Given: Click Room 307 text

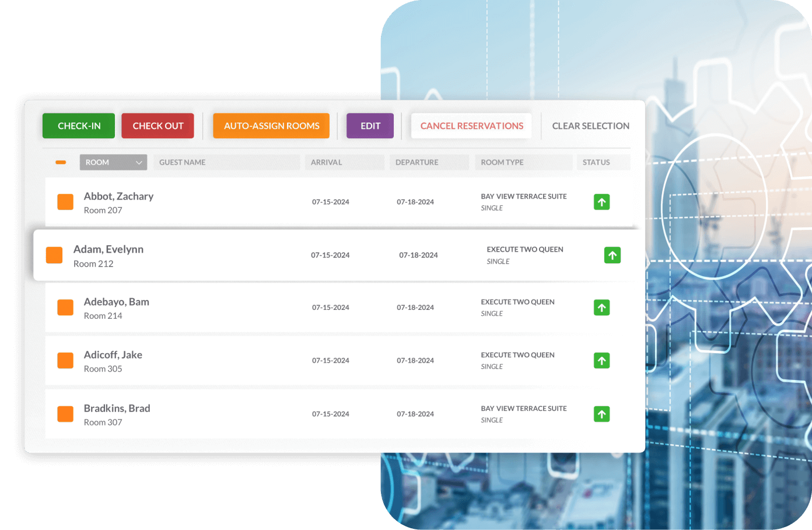Looking at the screenshot, I should (103, 422).
